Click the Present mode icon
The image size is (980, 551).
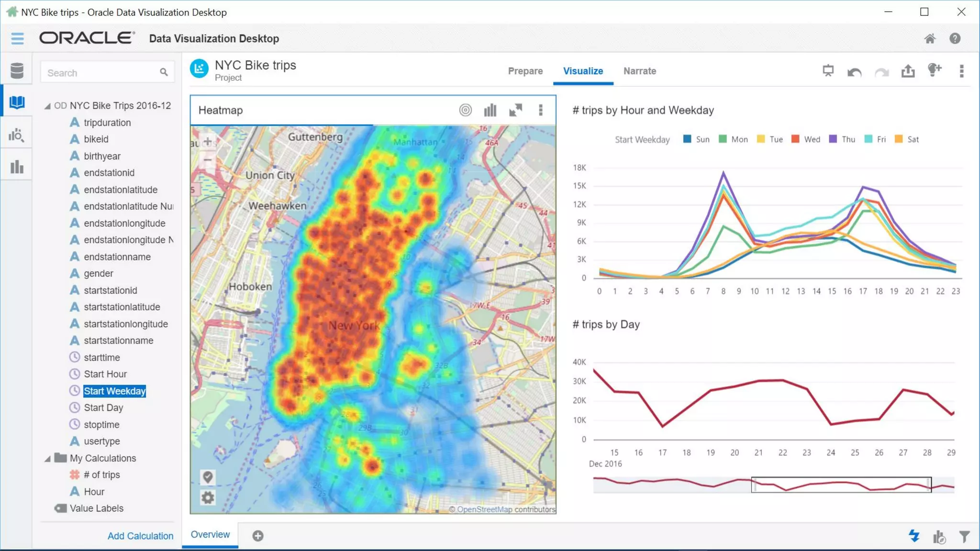(828, 71)
